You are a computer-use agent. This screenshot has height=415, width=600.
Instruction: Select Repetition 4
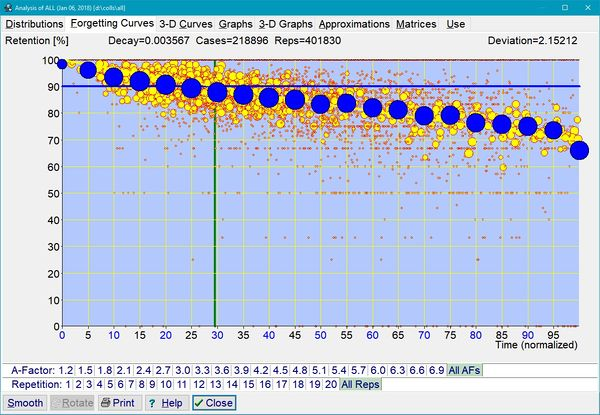click(99, 384)
